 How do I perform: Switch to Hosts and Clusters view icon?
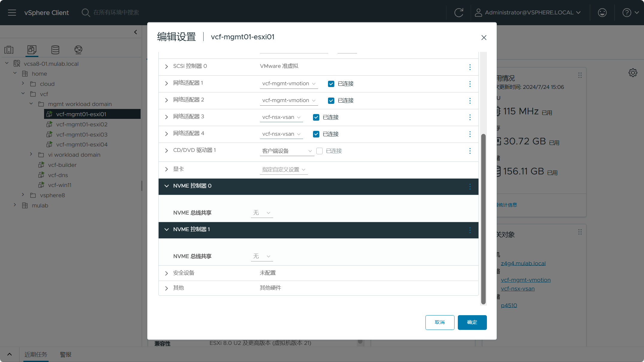tap(9, 50)
